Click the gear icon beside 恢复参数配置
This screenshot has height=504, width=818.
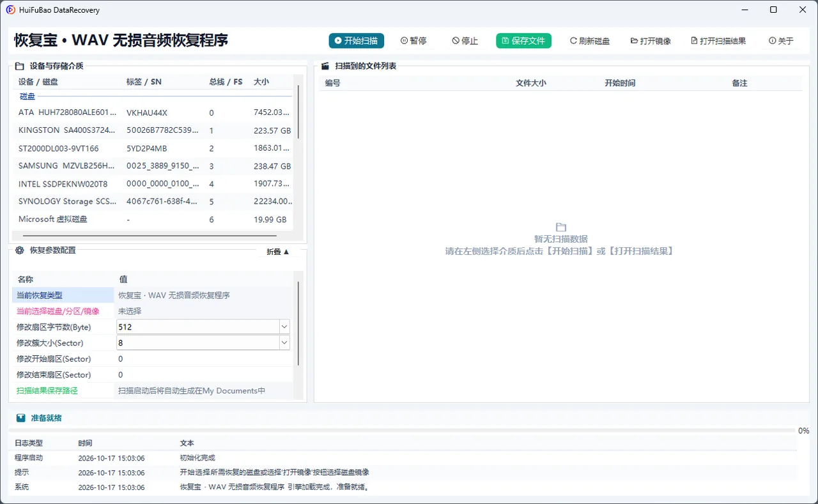click(x=19, y=250)
